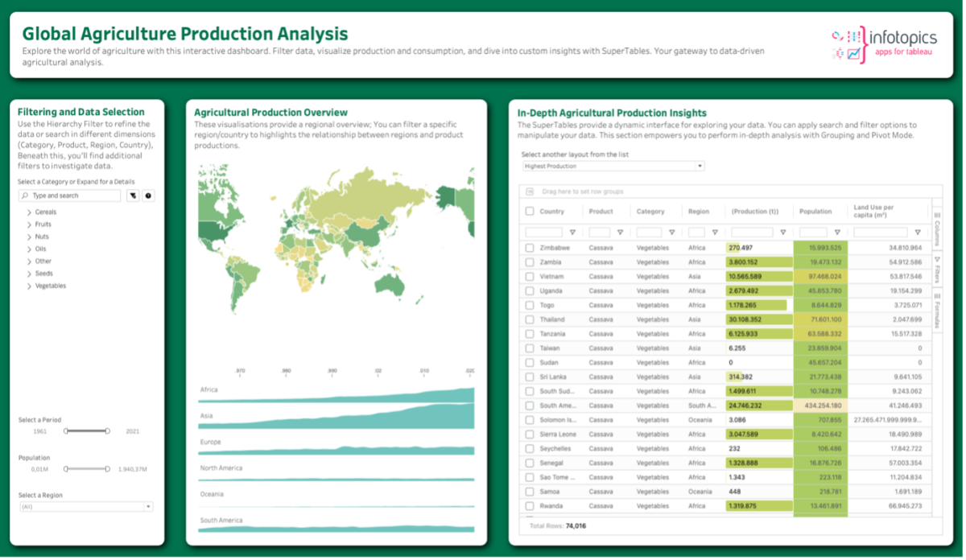Viewport: 966px width, 560px height.
Task: Check the select-all checkbox in the table header
Action: pyautogui.click(x=530, y=211)
